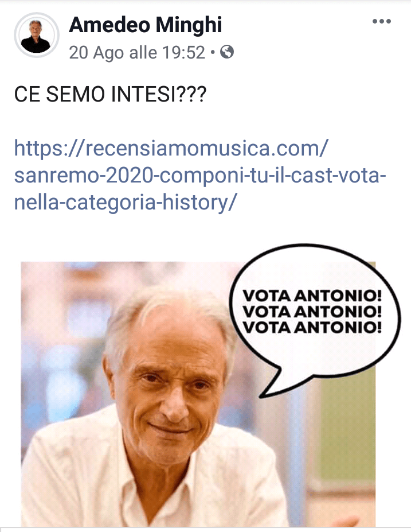Click the word "INTESI???" in the post caption

159,94
